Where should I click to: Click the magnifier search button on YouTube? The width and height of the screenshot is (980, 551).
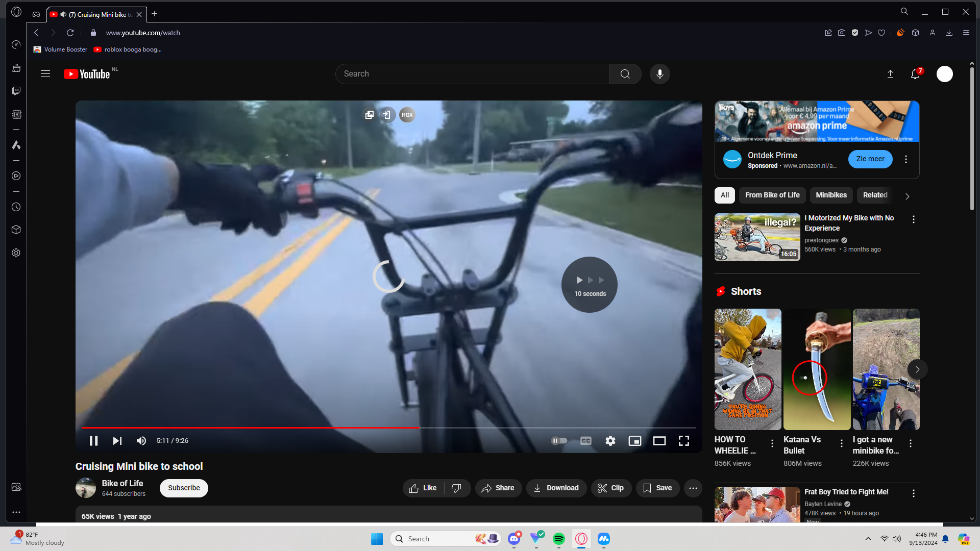625,74
